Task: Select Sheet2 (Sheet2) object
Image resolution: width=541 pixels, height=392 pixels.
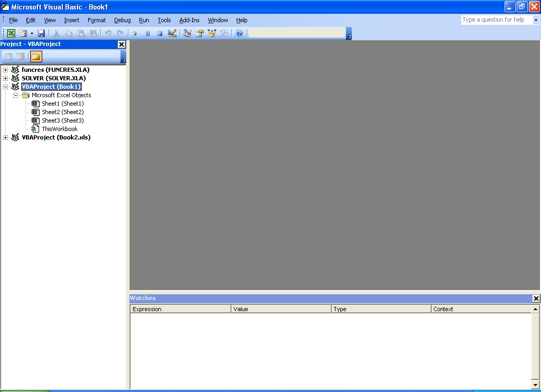Action: tap(63, 112)
